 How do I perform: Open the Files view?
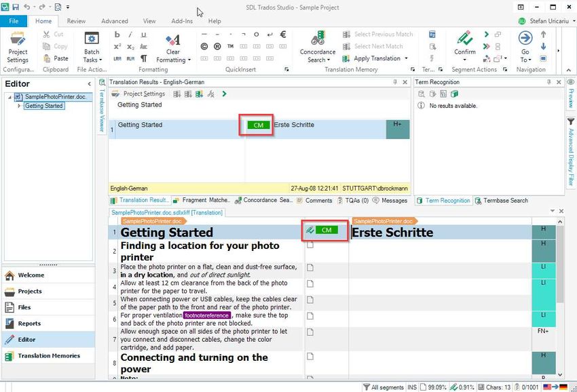tap(49, 307)
